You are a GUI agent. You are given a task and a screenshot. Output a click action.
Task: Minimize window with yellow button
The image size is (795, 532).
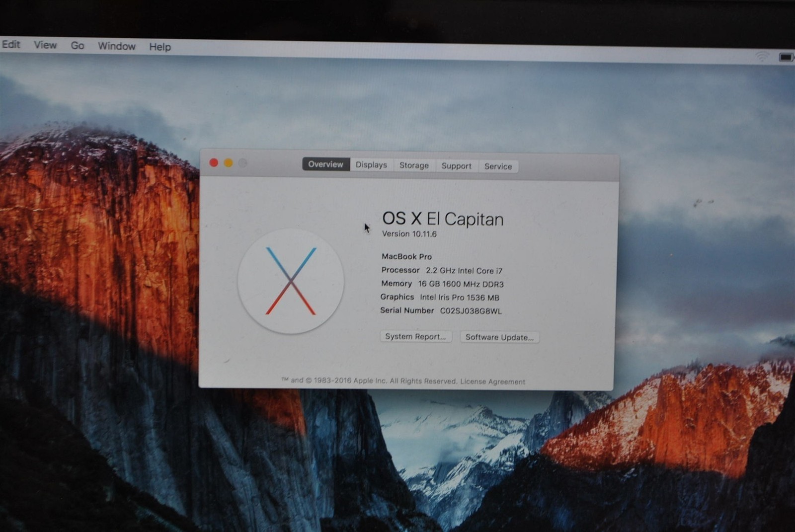click(228, 163)
